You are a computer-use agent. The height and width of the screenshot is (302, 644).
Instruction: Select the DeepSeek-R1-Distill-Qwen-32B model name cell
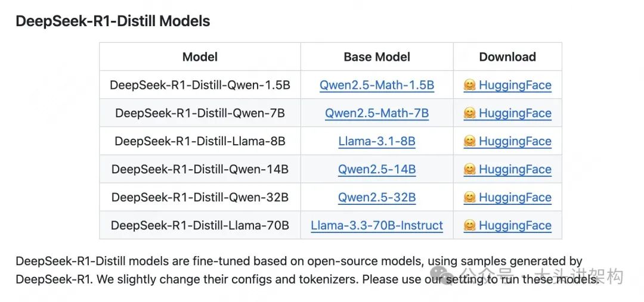click(200, 197)
